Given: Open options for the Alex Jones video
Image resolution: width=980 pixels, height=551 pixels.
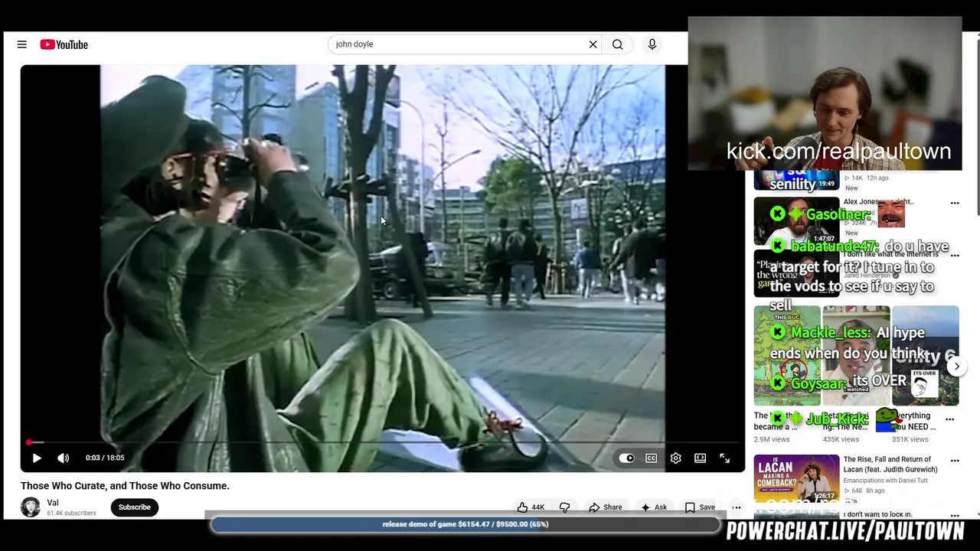Looking at the screenshot, I should (955, 204).
